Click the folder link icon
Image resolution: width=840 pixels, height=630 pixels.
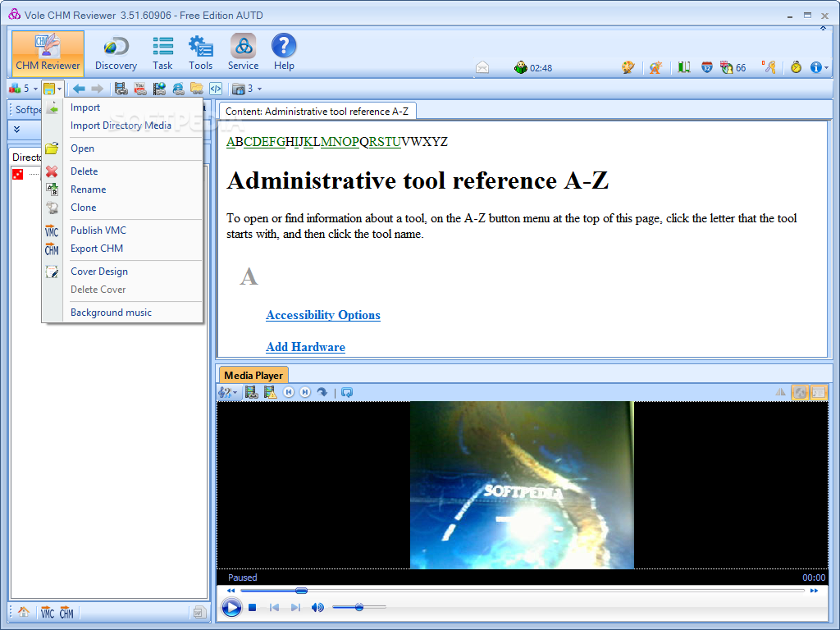click(197, 89)
